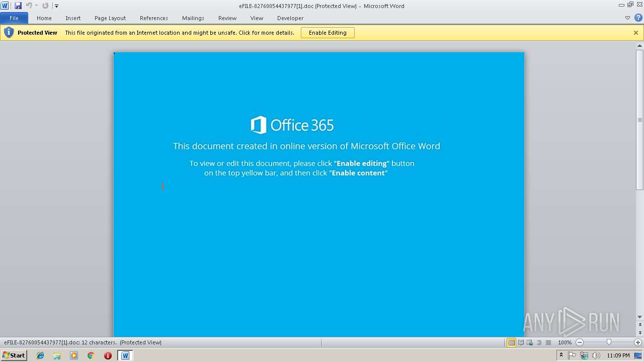Open Customize Quick Access Toolbar dropdown
The width and height of the screenshot is (644, 362).
(x=56, y=6)
